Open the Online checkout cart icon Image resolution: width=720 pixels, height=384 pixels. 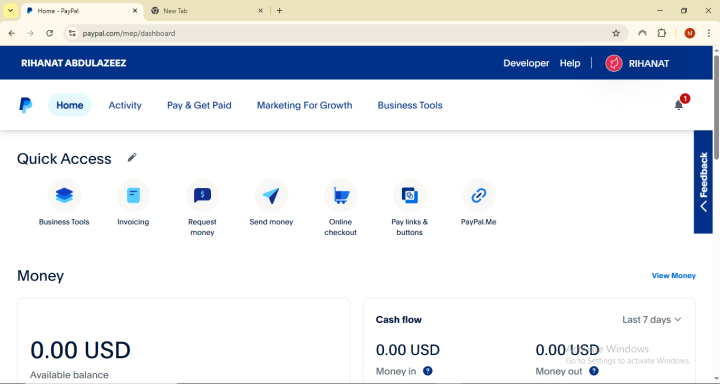(x=341, y=196)
